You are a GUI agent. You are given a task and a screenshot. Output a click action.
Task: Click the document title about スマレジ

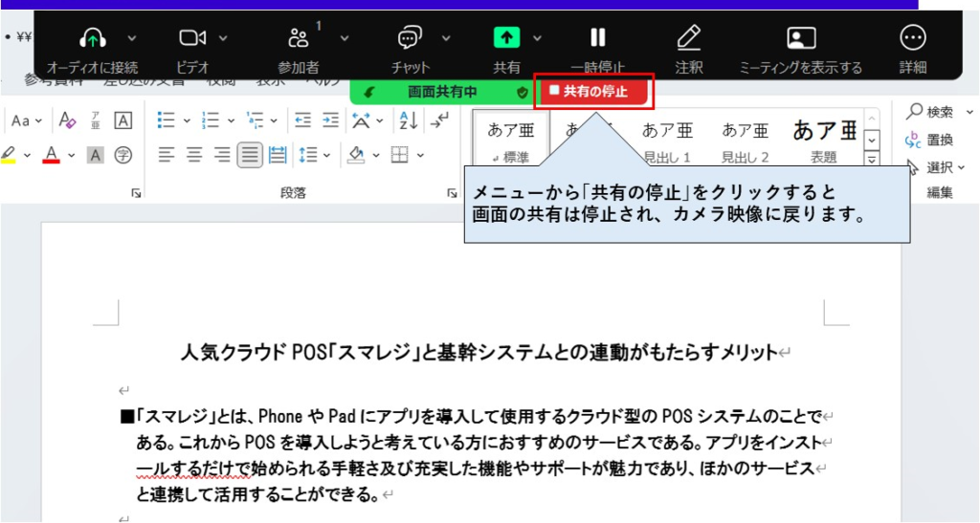coord(479,353)
